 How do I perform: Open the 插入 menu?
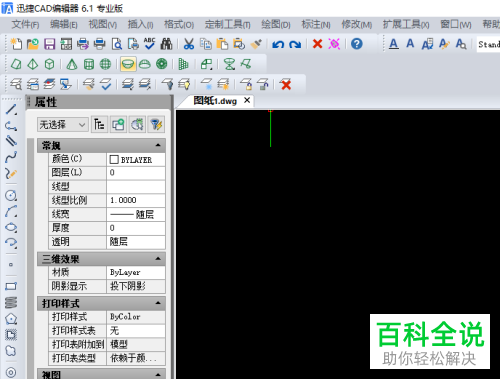140,24
